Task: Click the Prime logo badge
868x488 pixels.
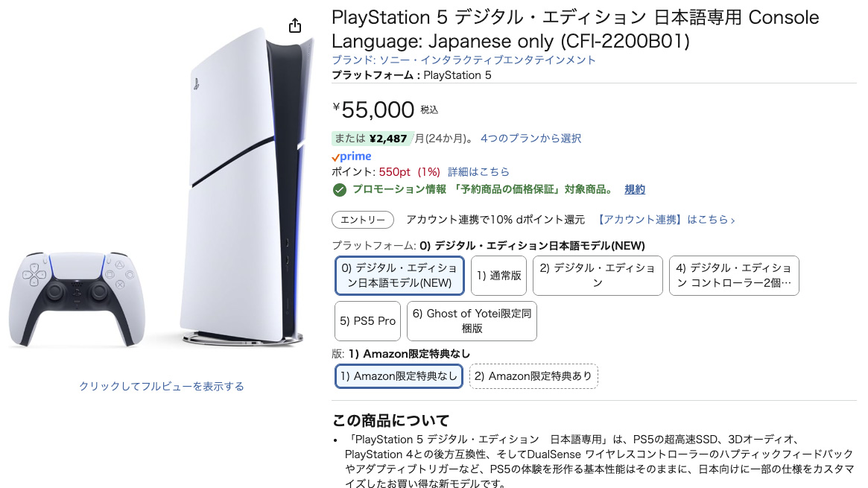Action: coord(351,156)
